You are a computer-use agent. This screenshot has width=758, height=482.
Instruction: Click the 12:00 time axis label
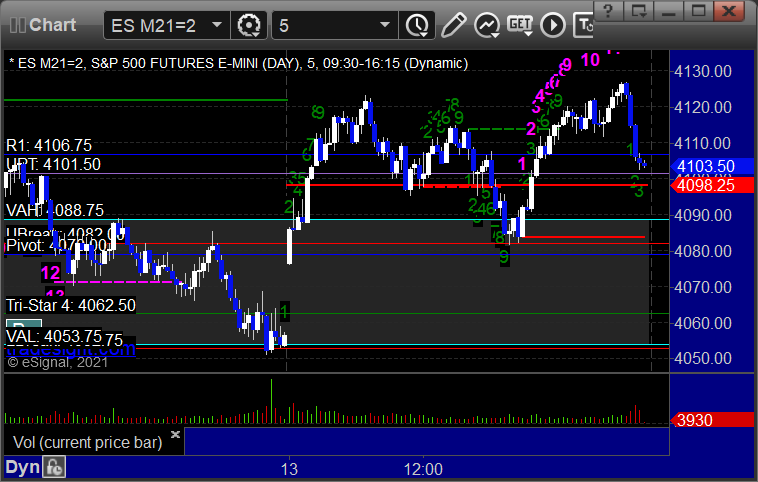(423, 469)
